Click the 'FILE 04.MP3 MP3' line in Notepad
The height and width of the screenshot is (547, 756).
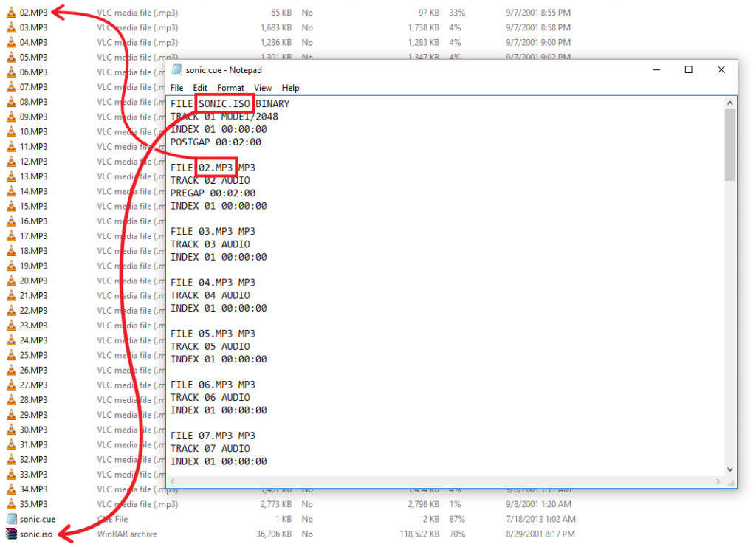tap(213, 283)
